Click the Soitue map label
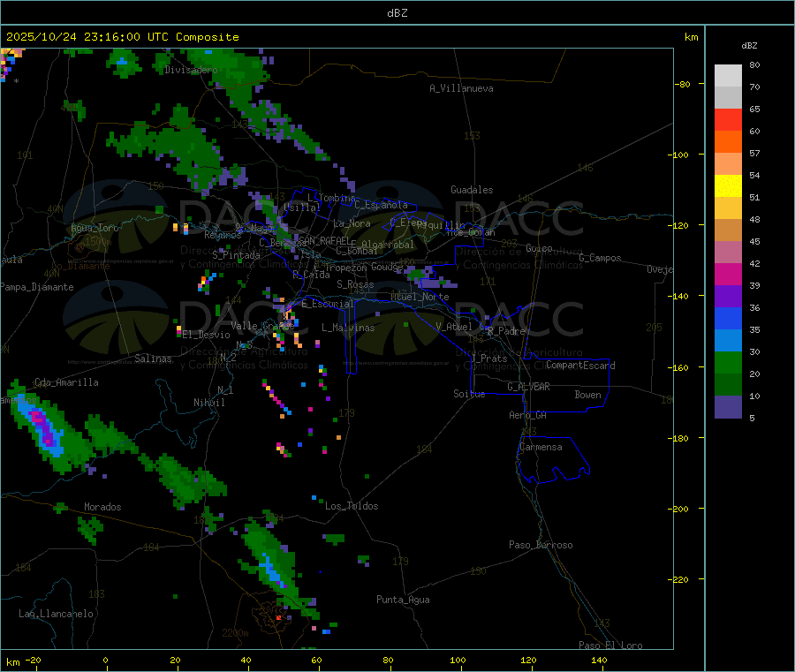Screen dimensions: 795x672 pyautogui.click(x=470, y=394)
